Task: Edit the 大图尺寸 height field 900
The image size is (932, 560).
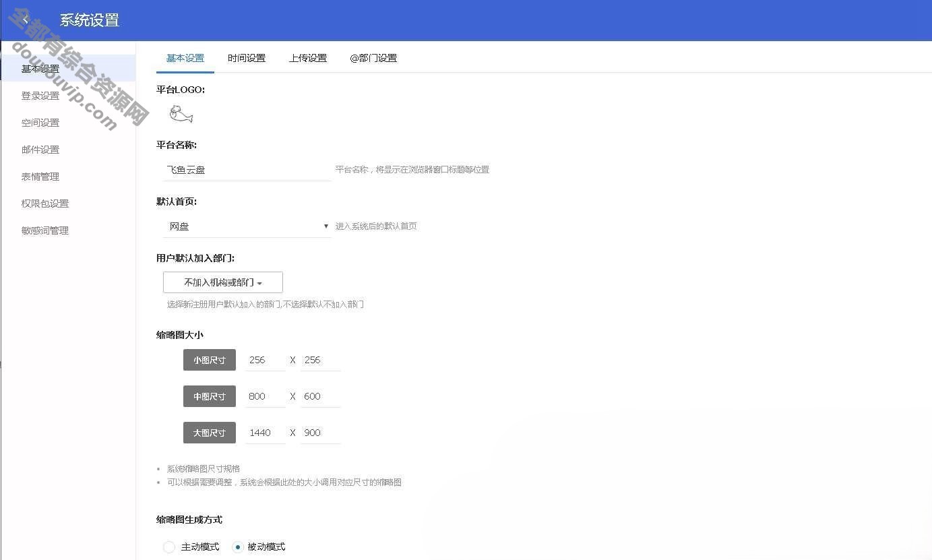Action: pyautogui.click(x=321, y=433)
